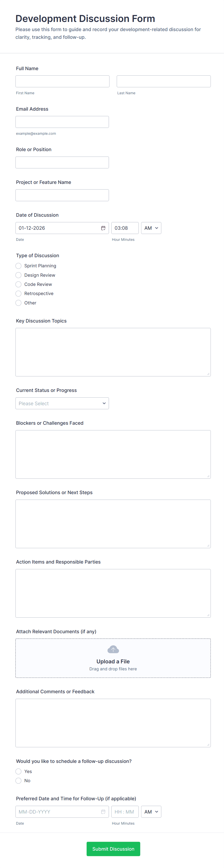This screenshot has height=868, width=224.
Task: Select the Retrospective discussion type
Action: (x=19, y=294)
